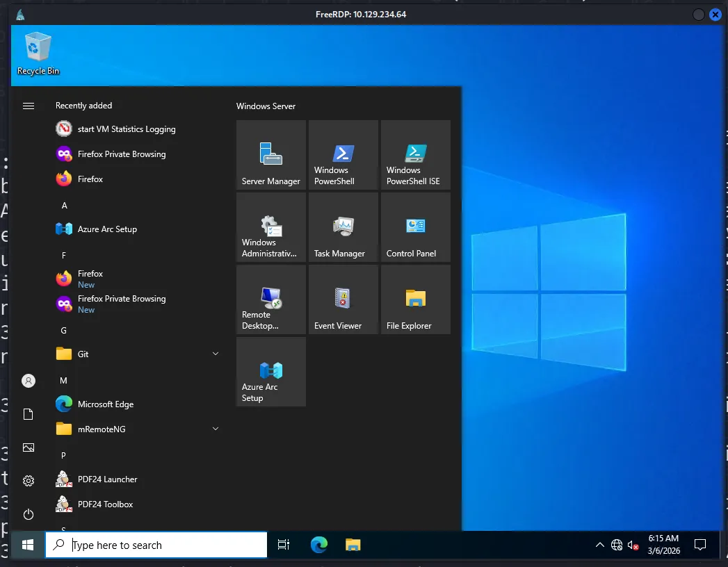Jump to letter A in the app list
This screenshot has width=728, height=567.
point(65,206)
